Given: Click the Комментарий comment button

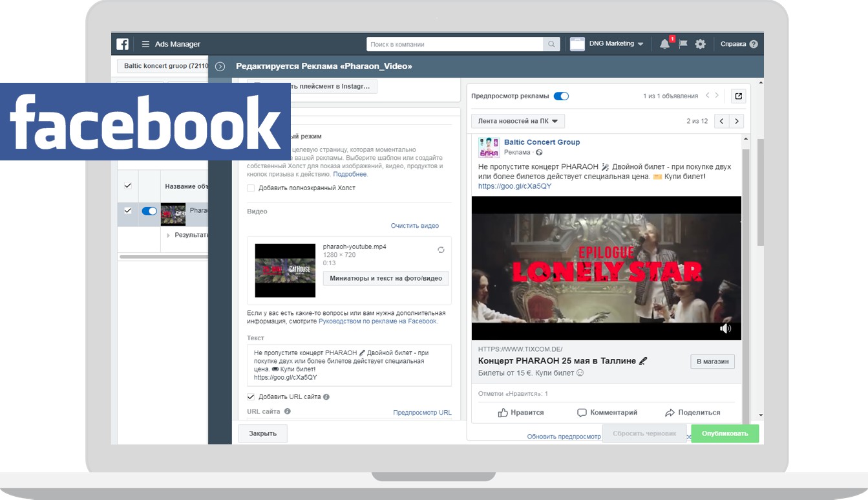Looking at the screenshot, I should point(607,412).
